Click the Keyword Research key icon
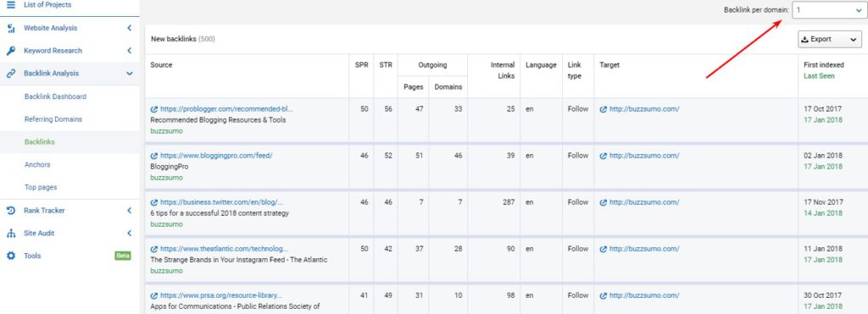This screenshot has width=868, height=314. point(10,51)
